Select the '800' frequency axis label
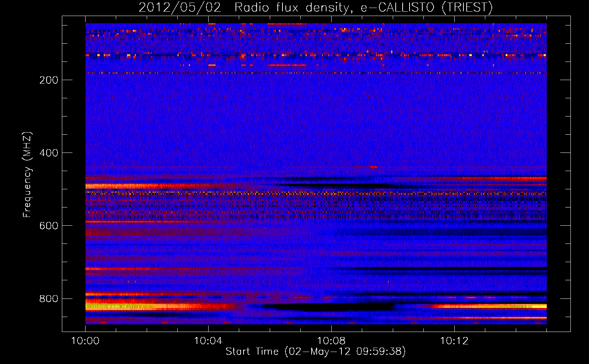589x364 pixels. coord(49,298)
